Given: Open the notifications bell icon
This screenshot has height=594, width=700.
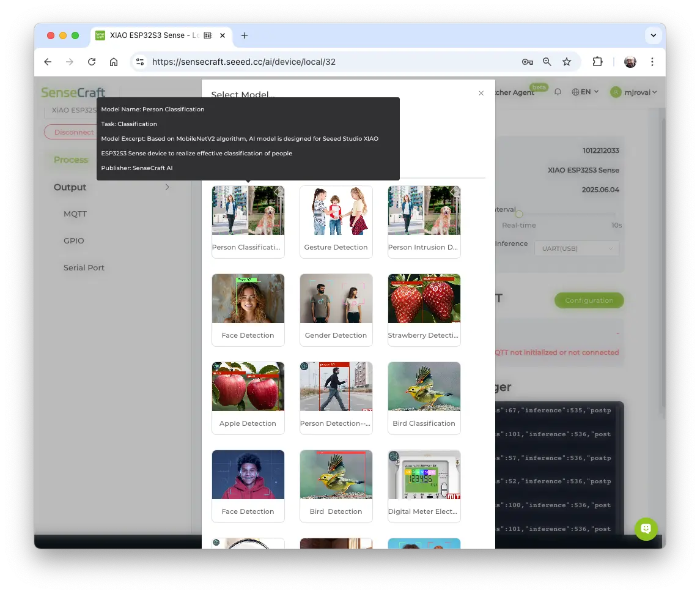Looking at the screenshot, I should click(x=558, y=92).
